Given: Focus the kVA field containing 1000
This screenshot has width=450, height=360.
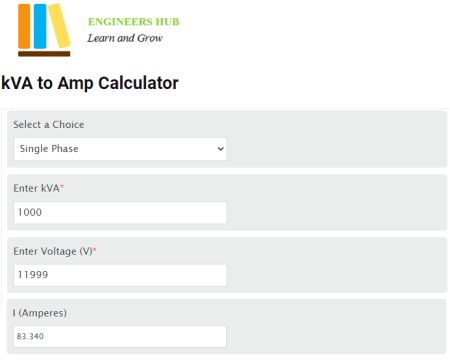Looking at the screenshot, I should click(120, 212).
